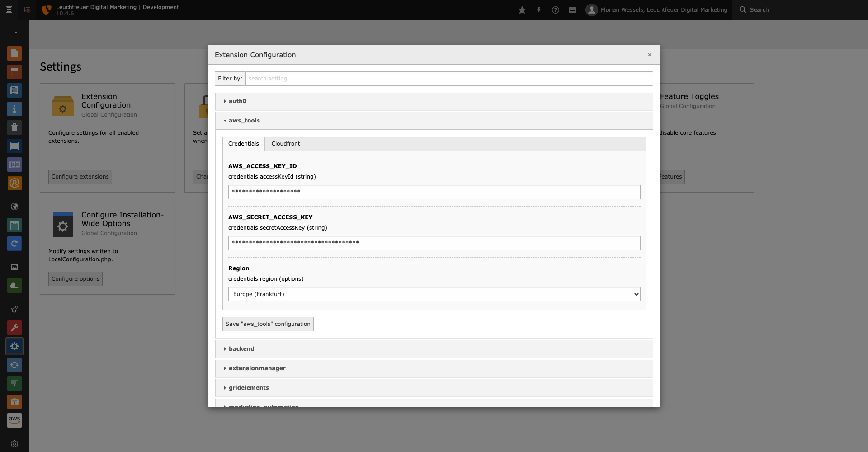Select the globe View module
This screenshot has height=452, width=868.
point(14,207)
